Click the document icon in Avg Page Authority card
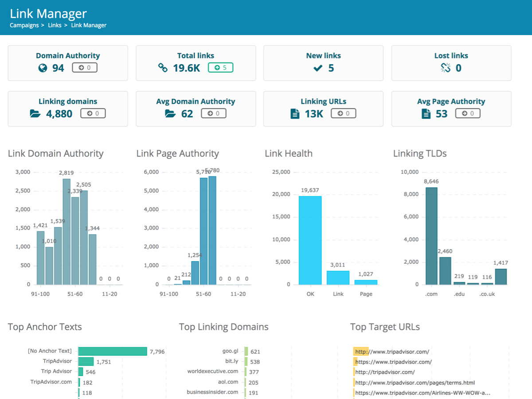This screenshot has width=532, height=399. (x=426, y=114)
